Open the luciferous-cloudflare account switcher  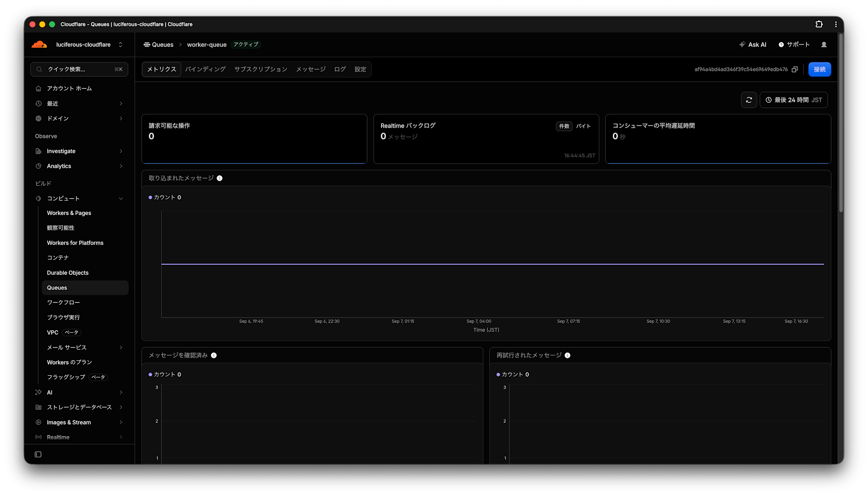coord(89,45)
